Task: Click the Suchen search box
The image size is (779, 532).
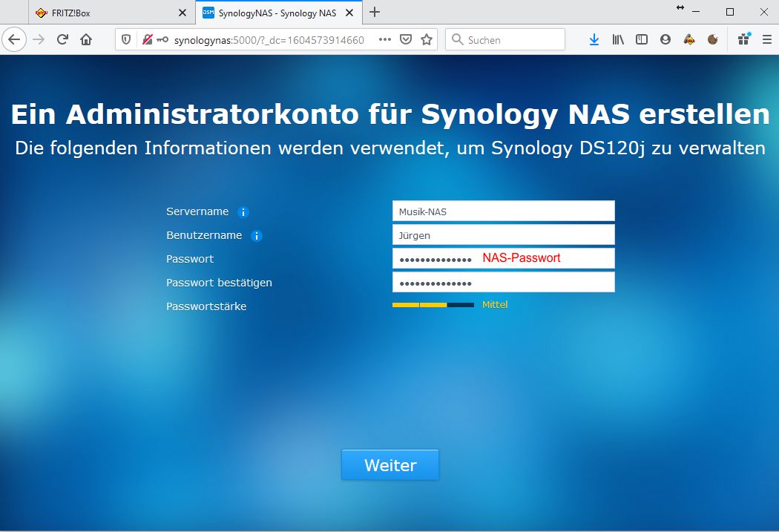Action: (x=505, y=40)
